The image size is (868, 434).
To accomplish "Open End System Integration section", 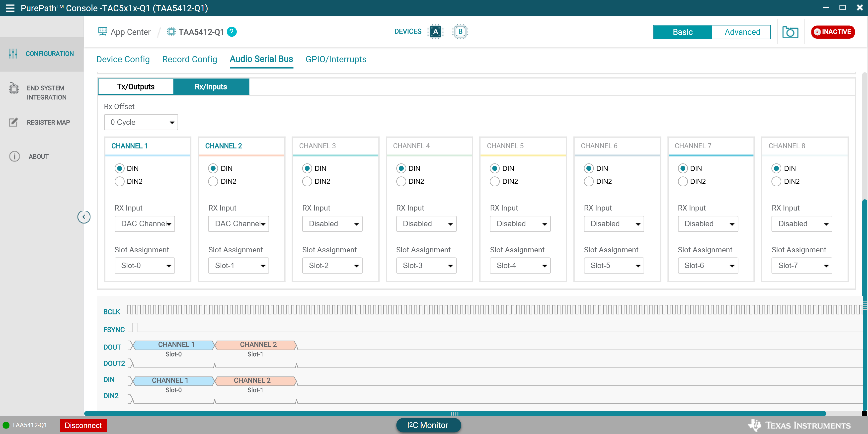I will pos(42,93).
